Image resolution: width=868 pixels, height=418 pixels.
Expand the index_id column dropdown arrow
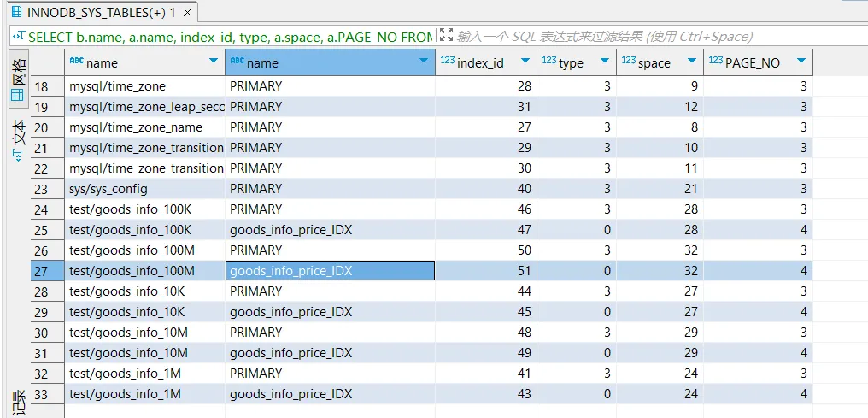point(525,62)
